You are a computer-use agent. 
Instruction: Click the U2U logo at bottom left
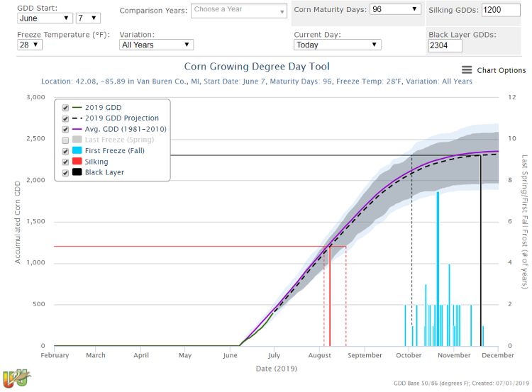pyautogui.click(x=16, y=378)
